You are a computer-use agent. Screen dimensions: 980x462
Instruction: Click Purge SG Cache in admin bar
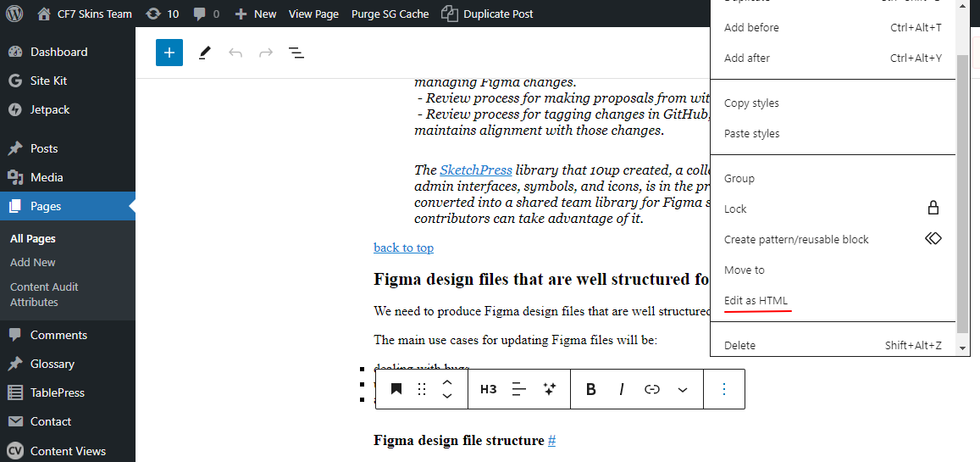coord(390,14)
